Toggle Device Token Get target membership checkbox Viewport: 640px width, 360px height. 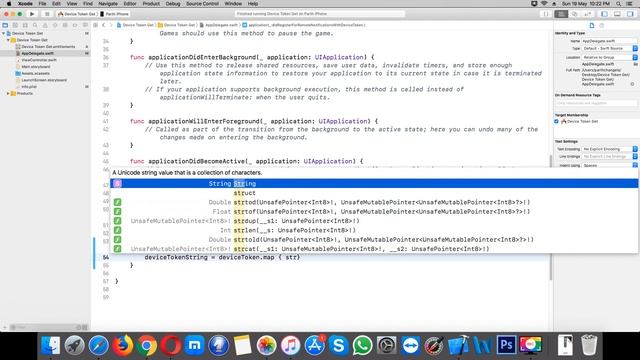click(556, 121)
